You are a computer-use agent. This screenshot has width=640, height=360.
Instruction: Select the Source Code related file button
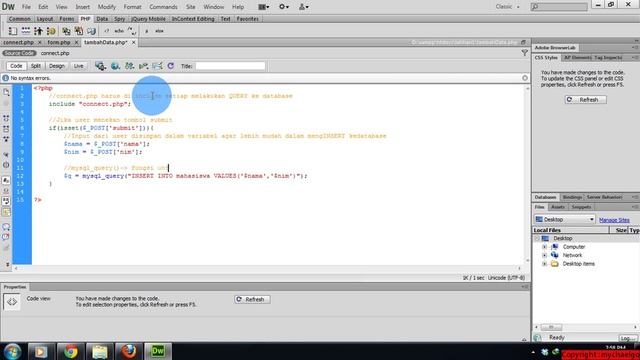pyautogui.click(x=19, y=53)
